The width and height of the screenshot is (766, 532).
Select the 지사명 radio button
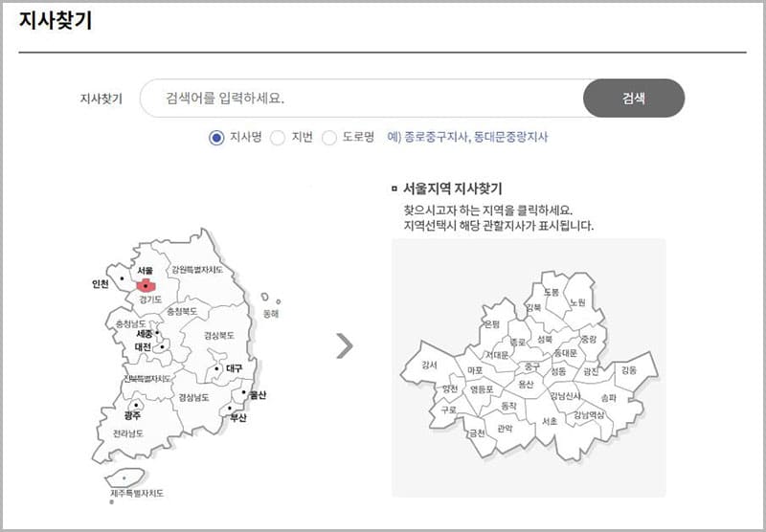pos(216,137)
